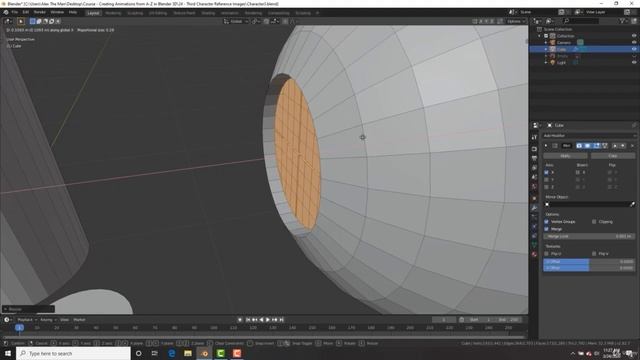Select the Light object in outliner
640x360 pixels.
[561, 62]
